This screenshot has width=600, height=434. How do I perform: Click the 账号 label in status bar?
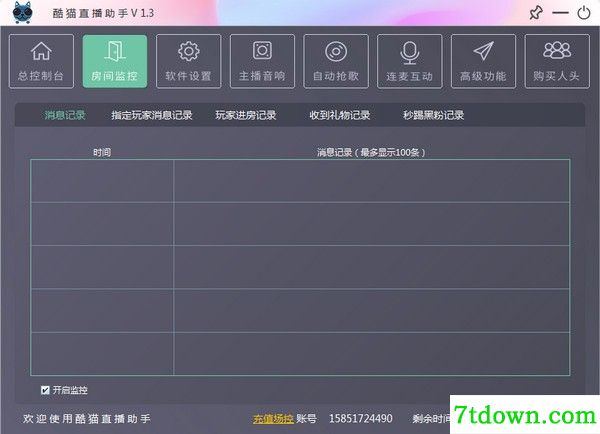306,419
